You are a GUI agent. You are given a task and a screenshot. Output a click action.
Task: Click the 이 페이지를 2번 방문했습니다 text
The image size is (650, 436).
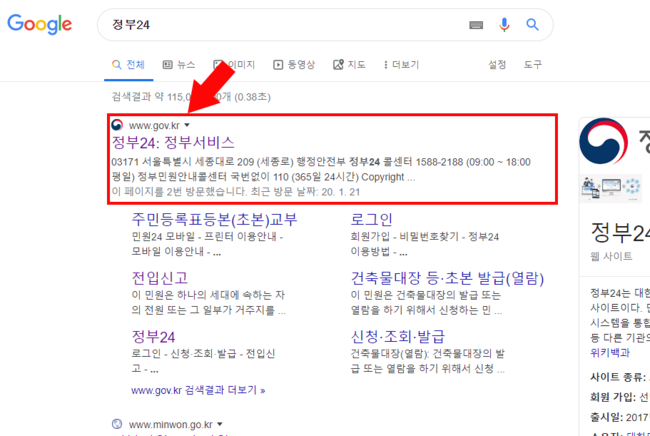pos(235,192)
